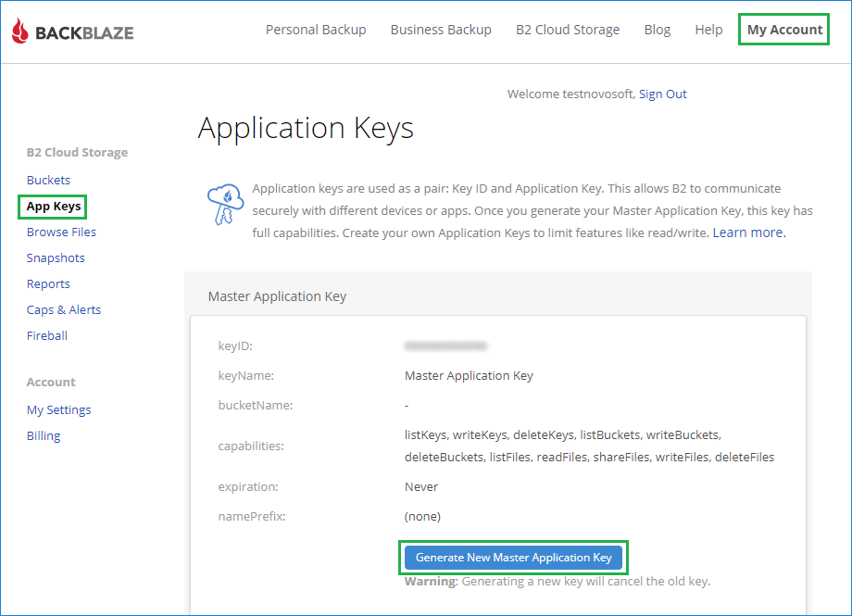Open the Reports page
The height and width of the screenshot is (616, 852).
[48, 283]
